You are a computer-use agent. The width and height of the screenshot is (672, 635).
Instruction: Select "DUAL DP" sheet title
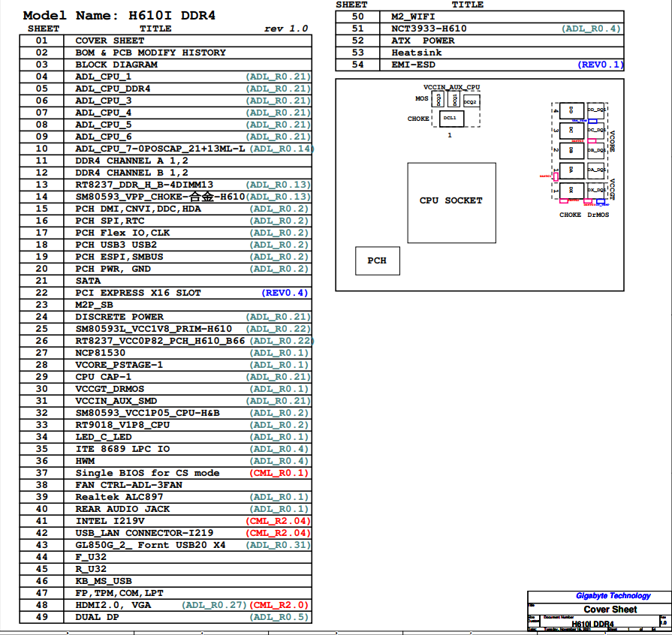(98, 616)
